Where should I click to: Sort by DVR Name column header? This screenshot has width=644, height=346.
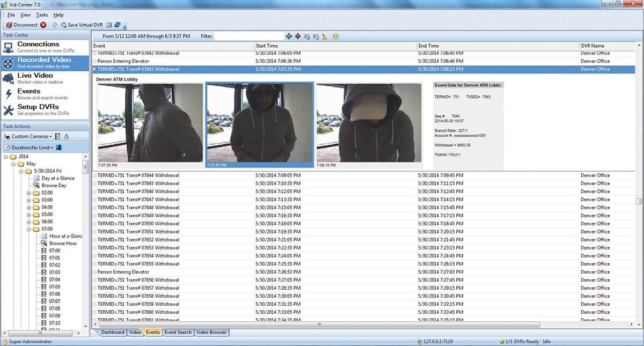click(x=608, y=46)
